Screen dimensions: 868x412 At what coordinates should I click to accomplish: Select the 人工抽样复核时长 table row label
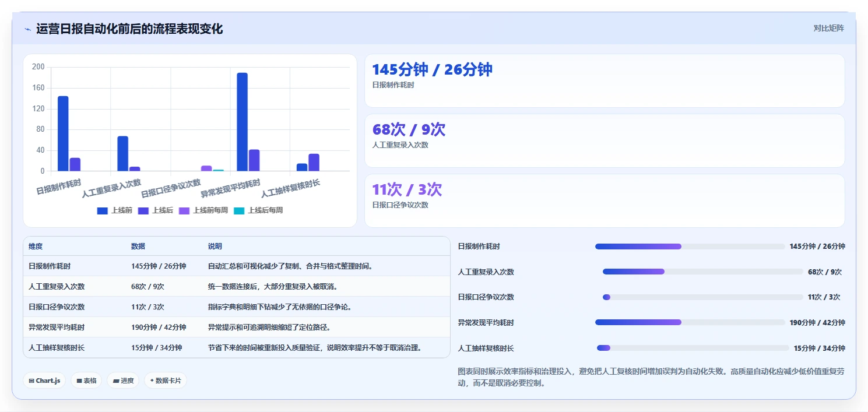click(x=57, y=348)
